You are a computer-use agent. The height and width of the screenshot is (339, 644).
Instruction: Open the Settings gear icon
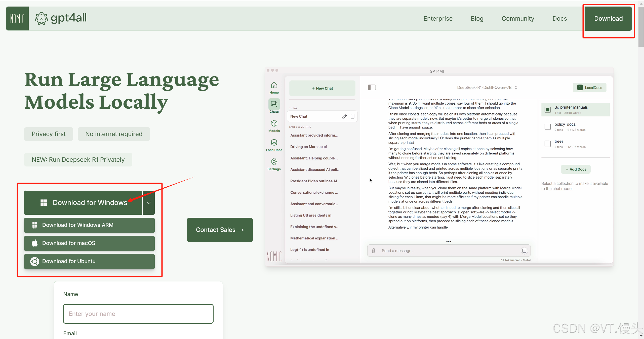click(274, 162)
